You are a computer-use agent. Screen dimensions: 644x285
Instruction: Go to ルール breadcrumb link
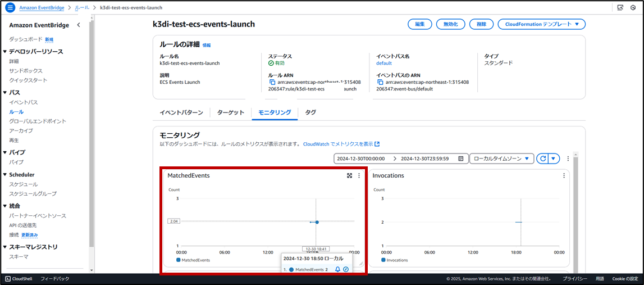coord(82,7)
